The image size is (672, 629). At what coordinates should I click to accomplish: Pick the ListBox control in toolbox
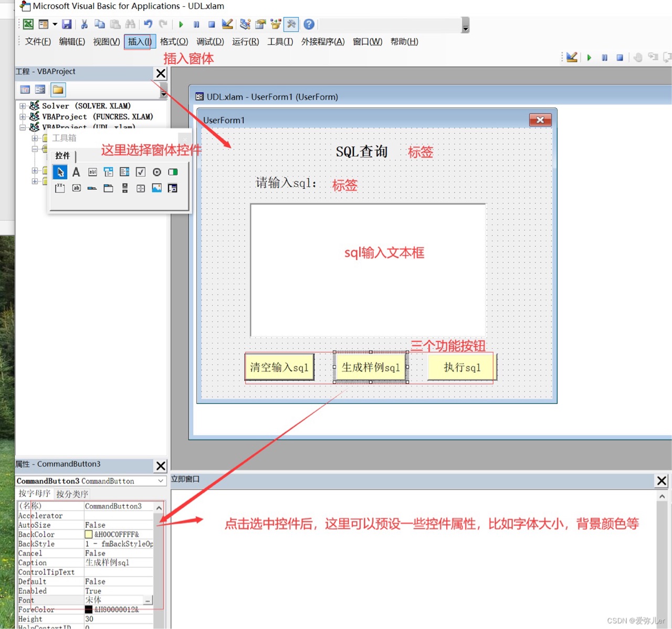tap(124, 172)
